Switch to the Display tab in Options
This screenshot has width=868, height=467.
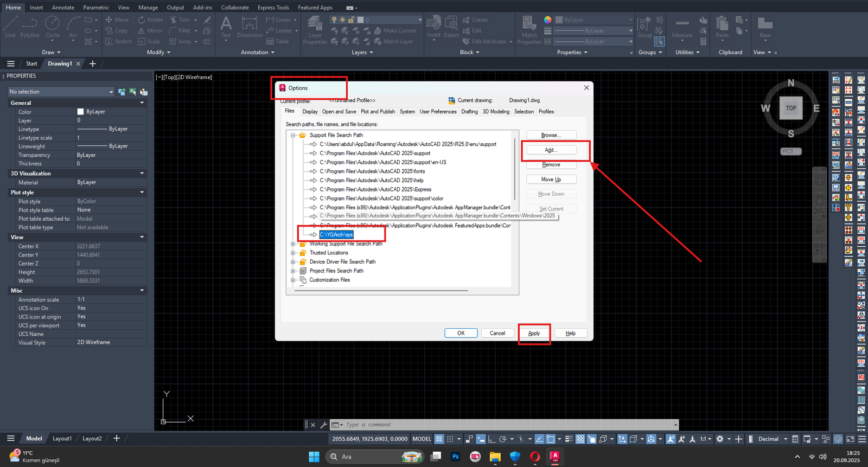click(310, 112)
